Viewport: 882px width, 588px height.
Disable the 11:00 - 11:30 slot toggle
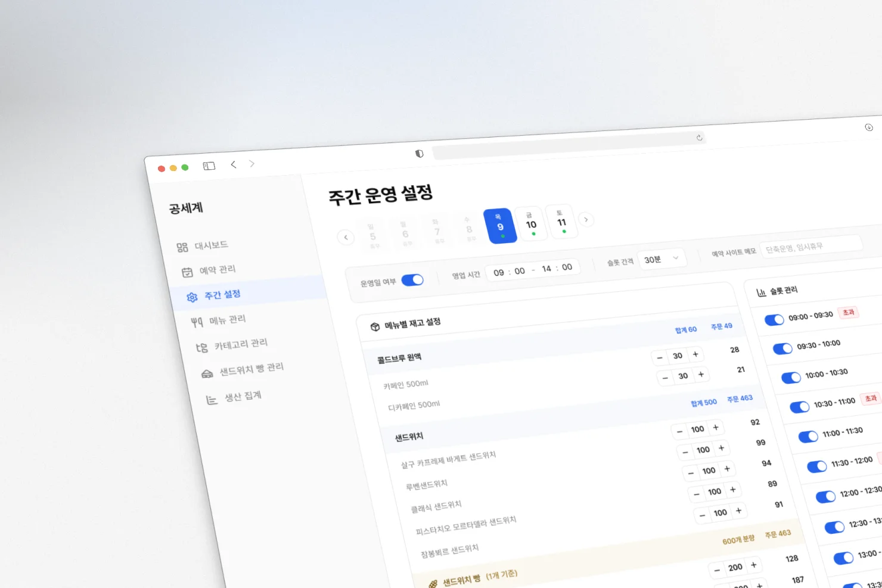(x=808, y=437)
